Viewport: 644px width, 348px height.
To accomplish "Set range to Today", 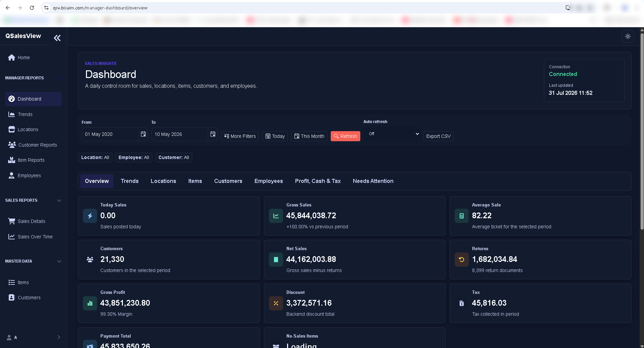I will click(275, 136).
